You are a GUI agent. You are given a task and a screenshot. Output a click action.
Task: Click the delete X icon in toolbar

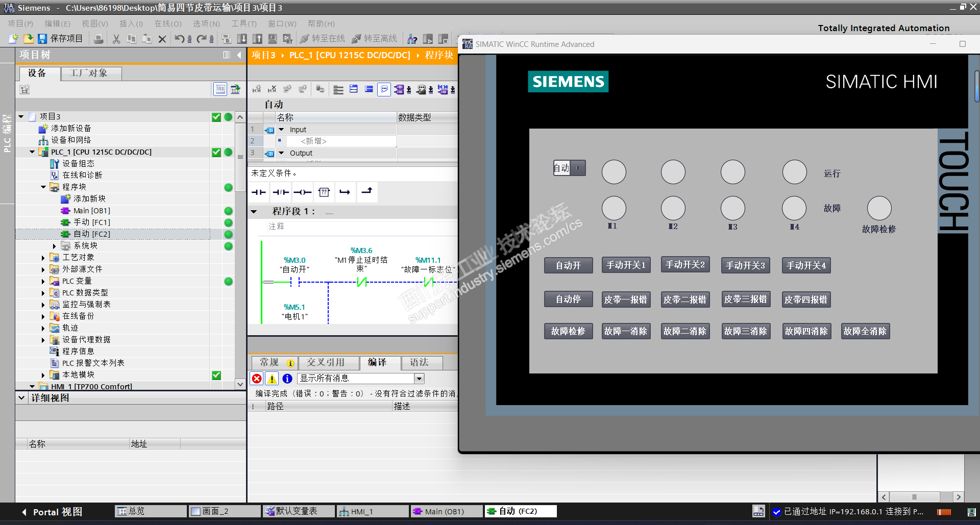pos(162,39)
